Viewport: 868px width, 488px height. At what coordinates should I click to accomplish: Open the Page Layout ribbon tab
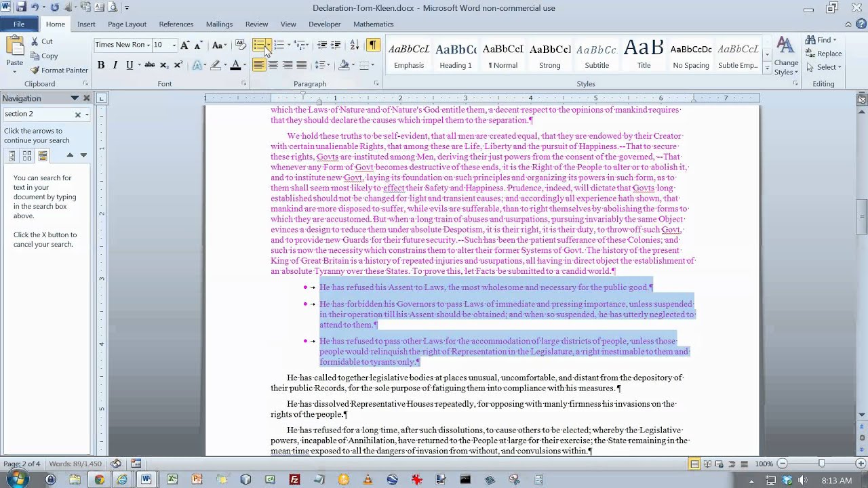(x=127, y=24)
